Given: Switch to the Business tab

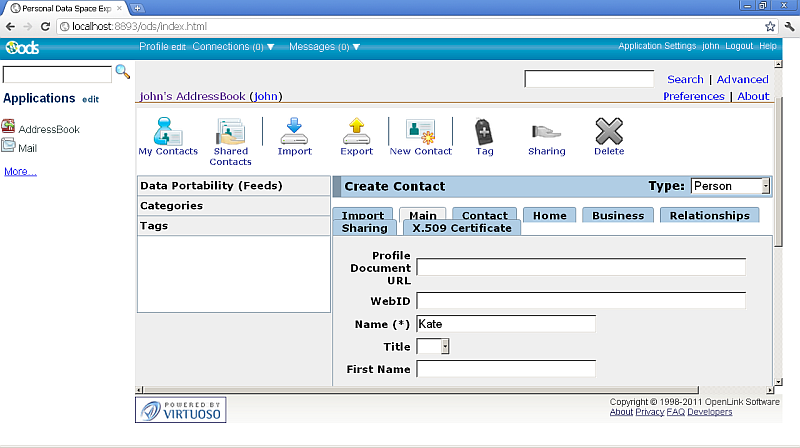Looking at the screenshot, I should [x=618, y=215].
